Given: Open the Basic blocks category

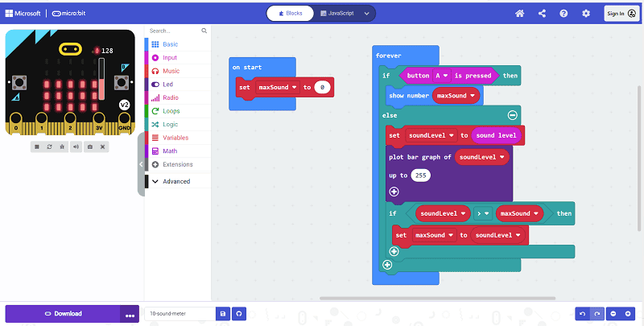Looking at the screenshot, I should pyautogui.click(x=178, y=44).
